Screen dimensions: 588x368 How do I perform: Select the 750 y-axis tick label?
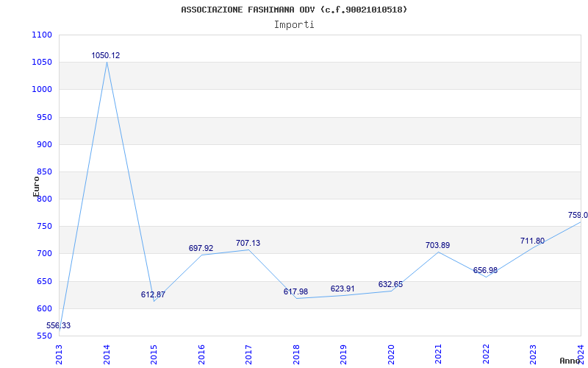point(44,227)
